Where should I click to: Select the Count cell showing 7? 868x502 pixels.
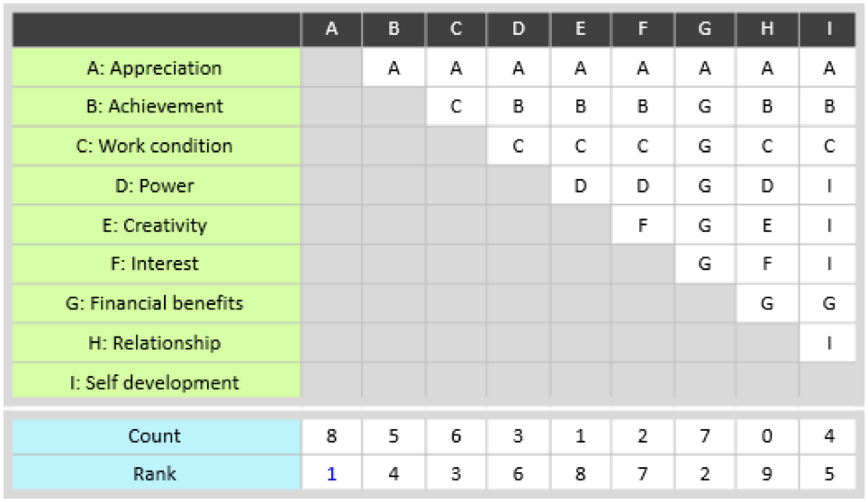[704, 436]
